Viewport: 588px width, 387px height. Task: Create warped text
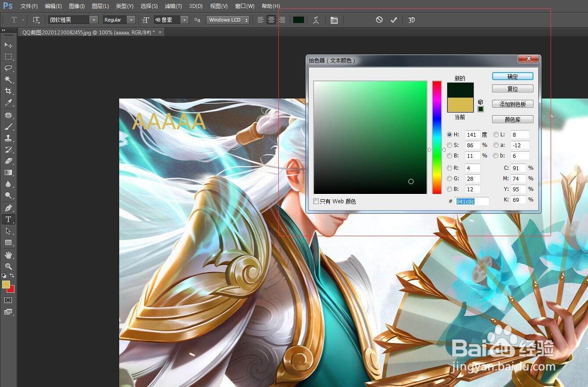[x=316, y=20]
